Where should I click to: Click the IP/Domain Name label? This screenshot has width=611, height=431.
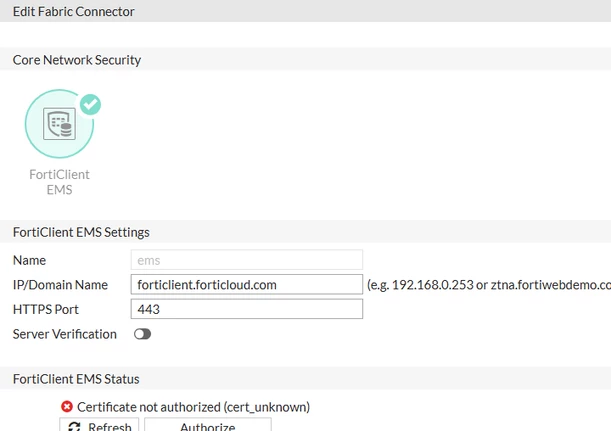click(x=60, y=285)
